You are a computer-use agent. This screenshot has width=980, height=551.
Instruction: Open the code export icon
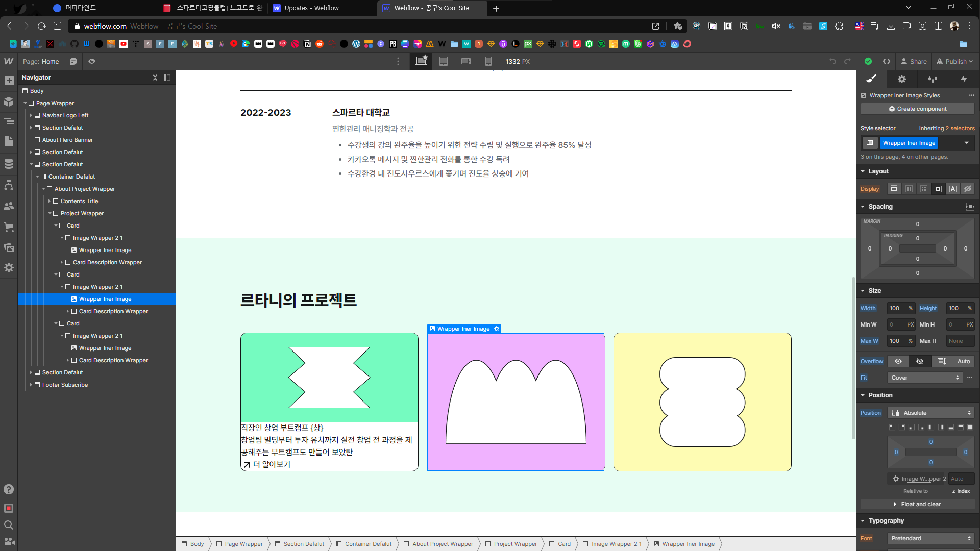coord(887,61)
